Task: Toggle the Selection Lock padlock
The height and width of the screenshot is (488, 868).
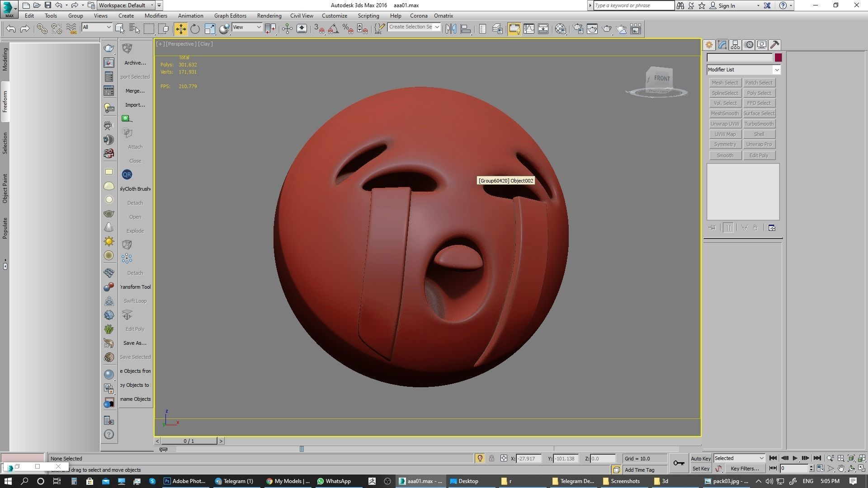Action: coord(491,458)
